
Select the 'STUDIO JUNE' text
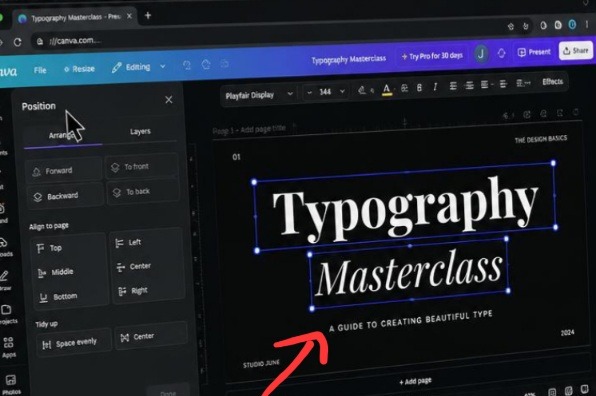point(261,364)
